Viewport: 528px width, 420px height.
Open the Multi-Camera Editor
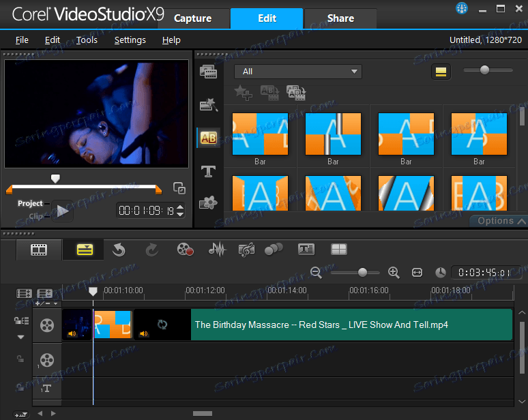point(339,250)
